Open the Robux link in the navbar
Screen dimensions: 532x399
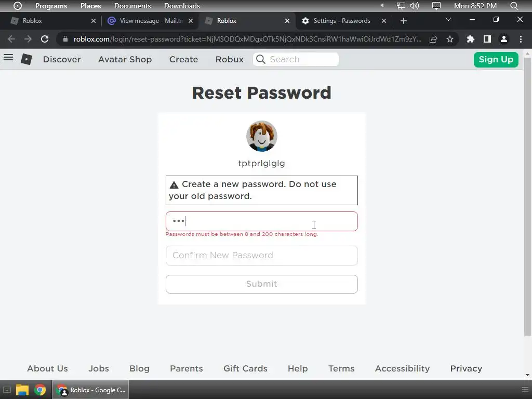229,59
